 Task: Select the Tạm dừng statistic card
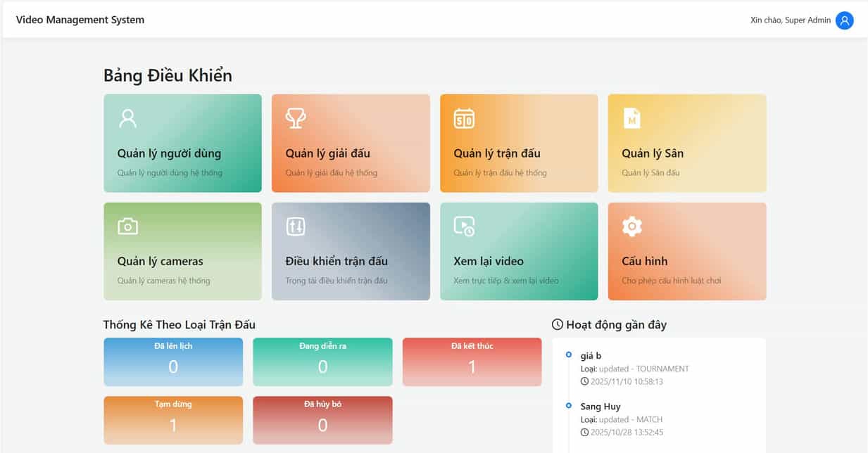[x=173, y=420]
